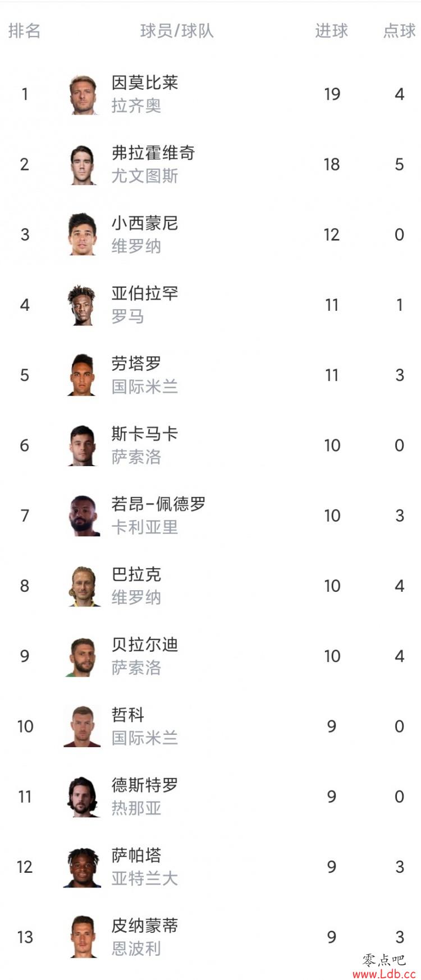Open 贝拉尔迪 player name link
Image resolution: width=421 pixels, height=980 pixels.
click(145, 645)
